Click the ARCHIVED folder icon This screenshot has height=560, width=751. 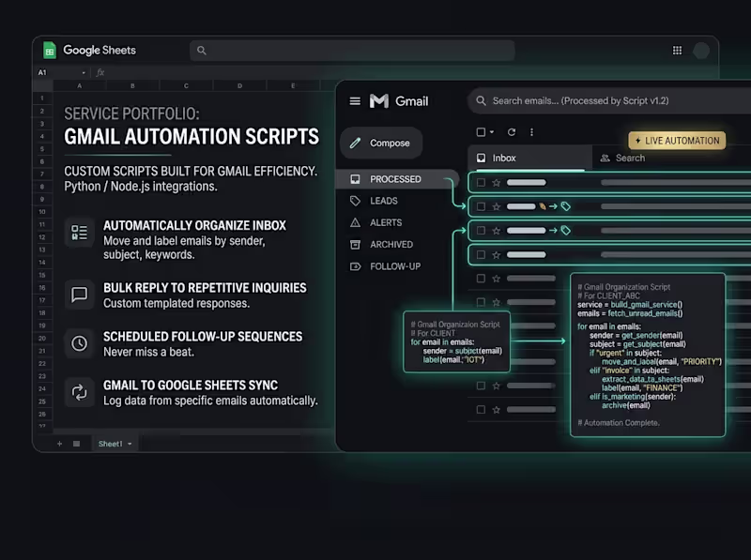point(354,244)
